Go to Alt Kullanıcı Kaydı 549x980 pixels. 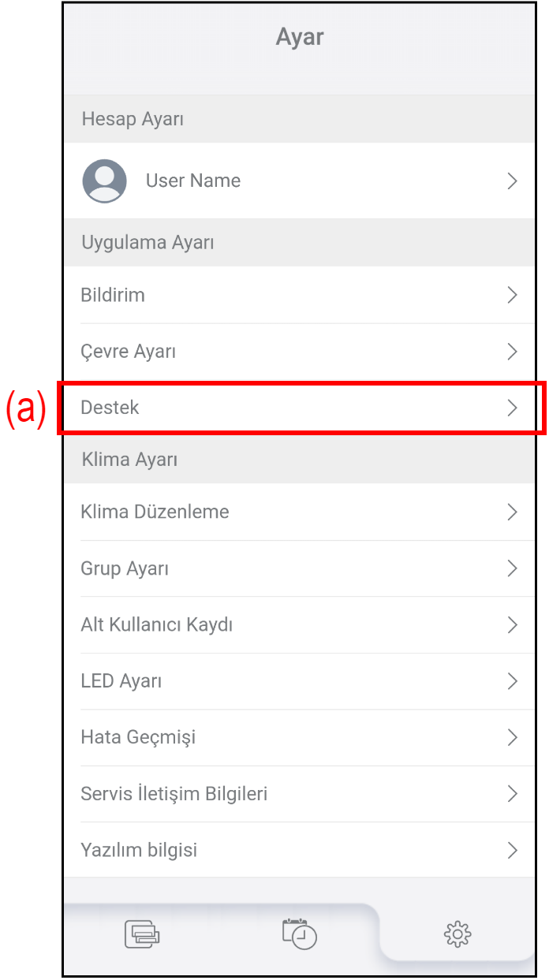[157, 625]
